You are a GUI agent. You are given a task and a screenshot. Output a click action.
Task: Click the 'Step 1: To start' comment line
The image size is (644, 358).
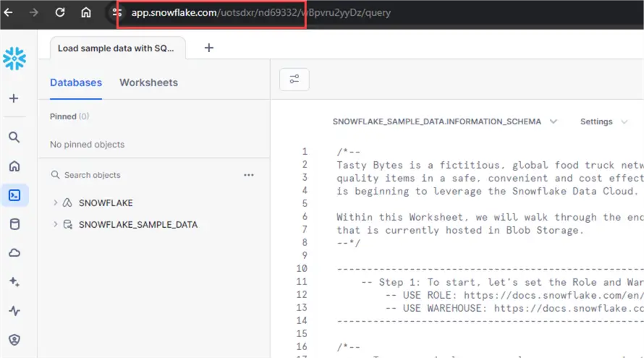pyautogui.click(x=502, y=282)
